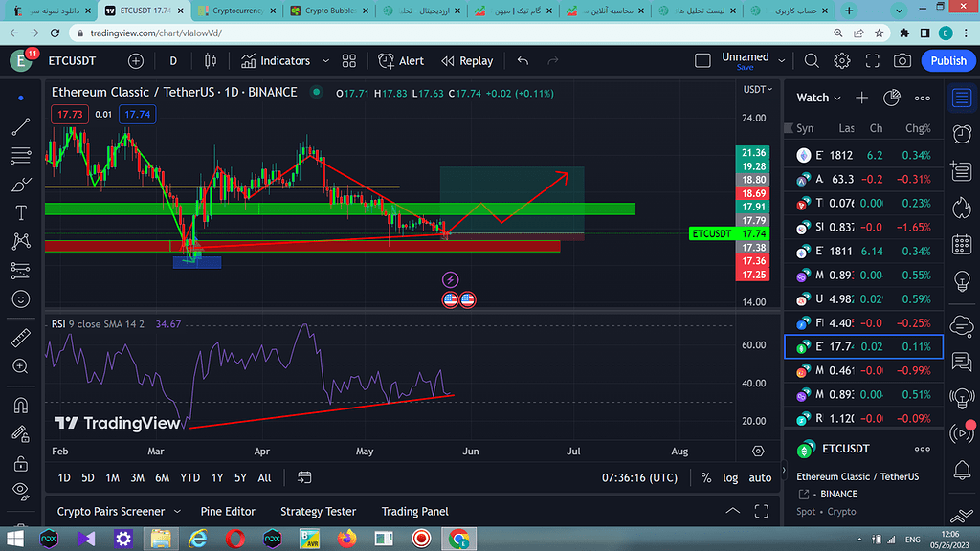Select the Text tool in left toolbar

(21, 212)
